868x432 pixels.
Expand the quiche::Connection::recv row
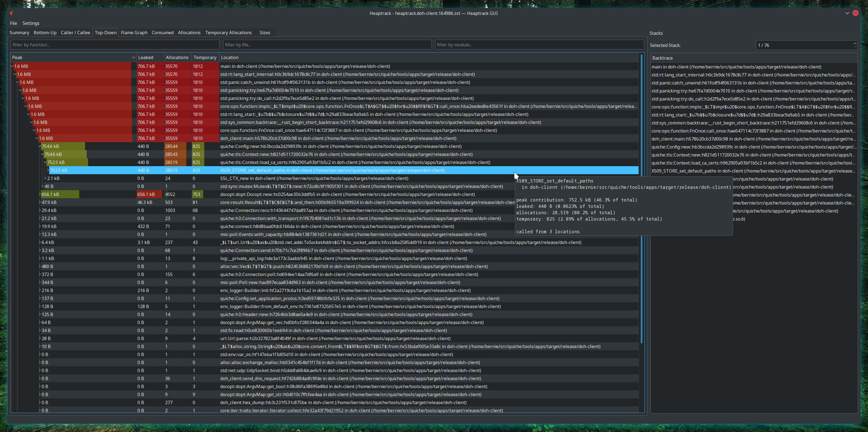39,210
